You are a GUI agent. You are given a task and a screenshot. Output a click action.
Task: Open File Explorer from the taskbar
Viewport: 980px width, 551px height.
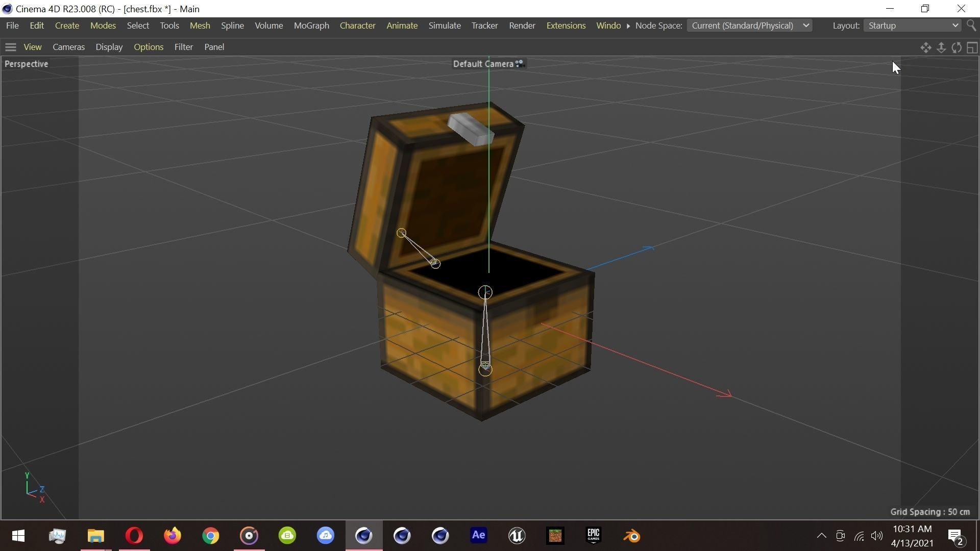[x=95, y=536]
